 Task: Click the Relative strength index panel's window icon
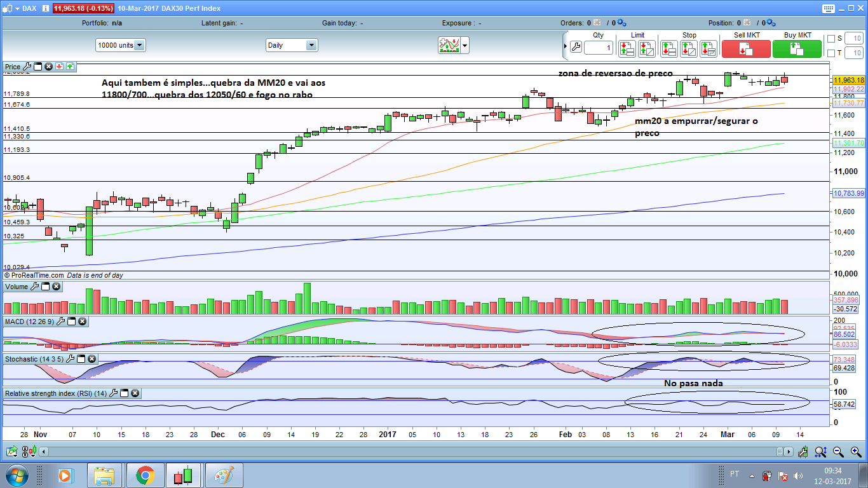pyautogui.click(x=125, y=393)
